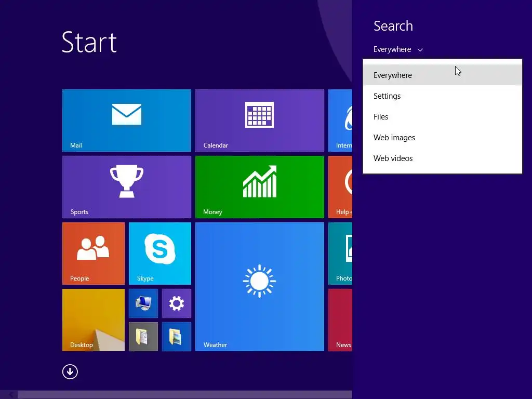This screenshot has height=399, width=532.
Task: Click the scrollbar left arrow
Action: (10, 395)
